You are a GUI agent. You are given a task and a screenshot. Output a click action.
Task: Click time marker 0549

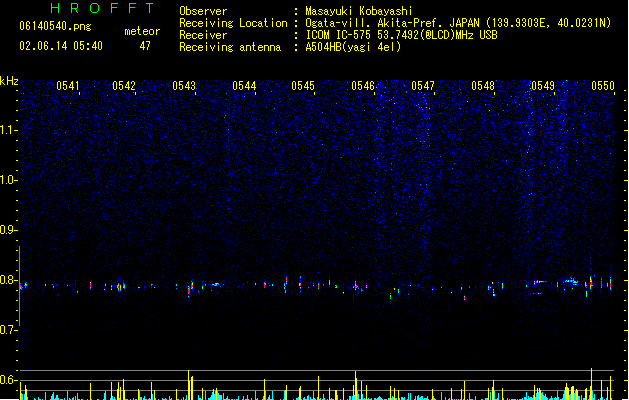tap(543, 86)
